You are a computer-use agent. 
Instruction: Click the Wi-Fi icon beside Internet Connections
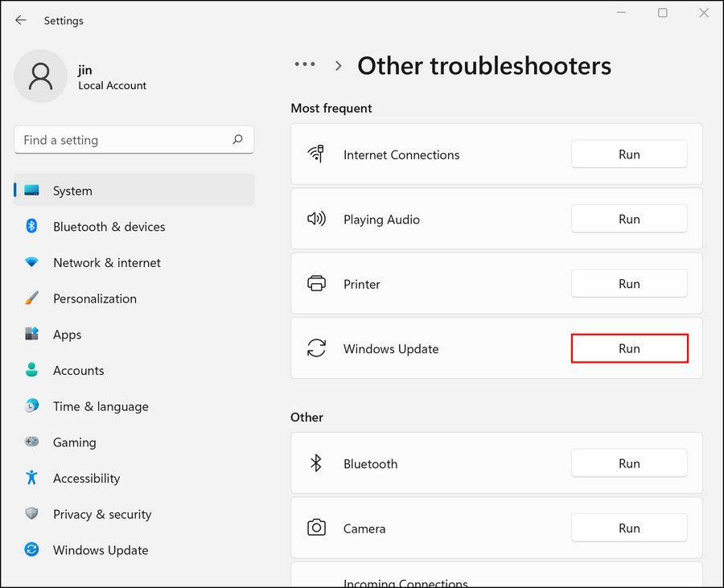(317, 154)
